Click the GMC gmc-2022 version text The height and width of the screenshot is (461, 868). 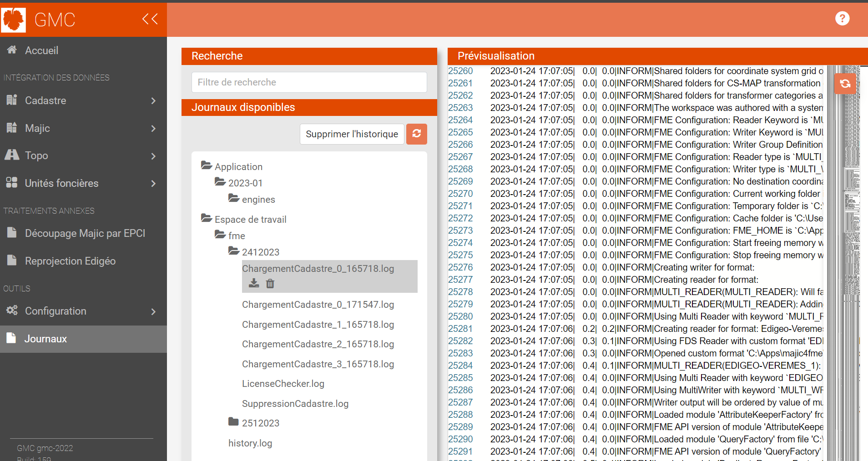(45, 448)
